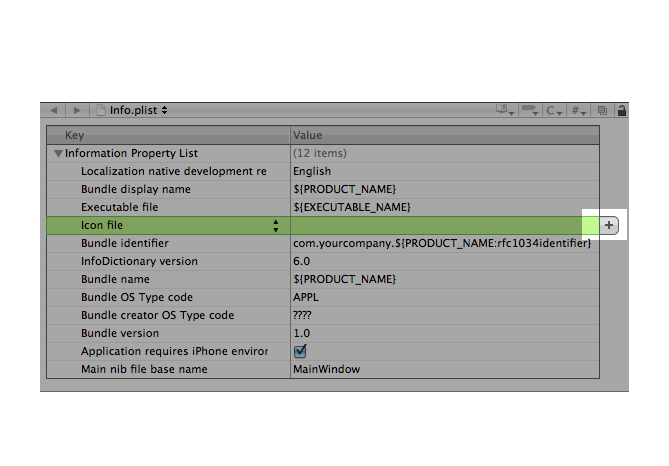The image size is (669, 466).
Task: Toggle Application requires iPhone environment checkbox
Action: (x=300, y=351)
